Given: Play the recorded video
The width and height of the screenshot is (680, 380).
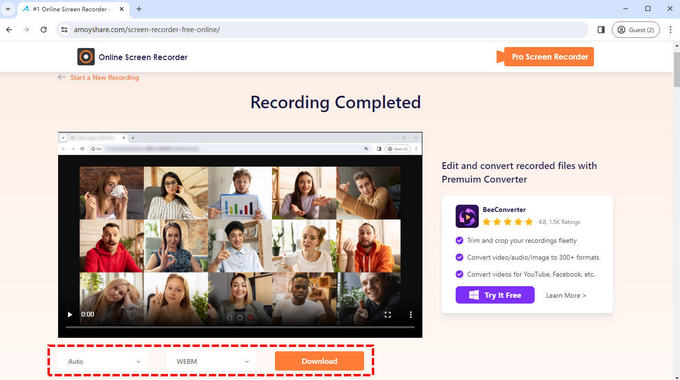Looking at the screenshot, I should tap(69, 314).
